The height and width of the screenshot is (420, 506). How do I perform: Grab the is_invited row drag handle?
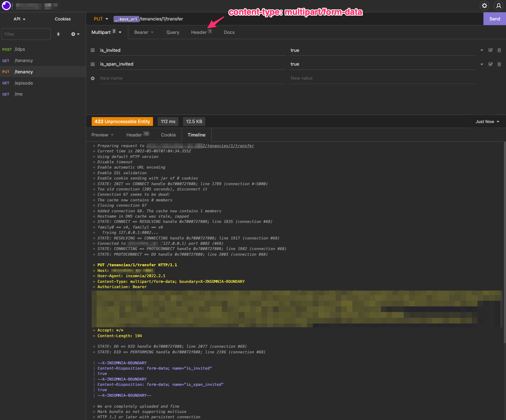point(93,50)
